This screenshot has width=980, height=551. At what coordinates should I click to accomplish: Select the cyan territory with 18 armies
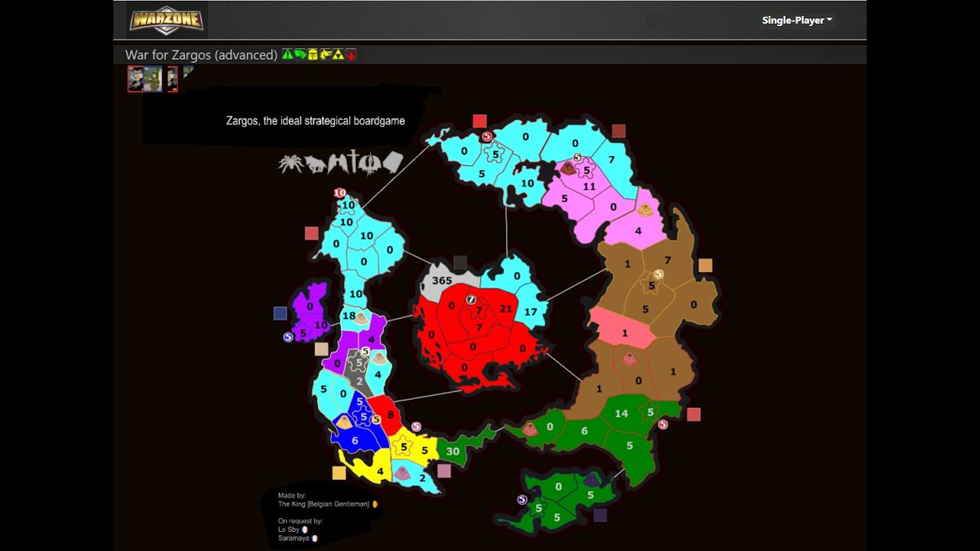pos(349,316)
